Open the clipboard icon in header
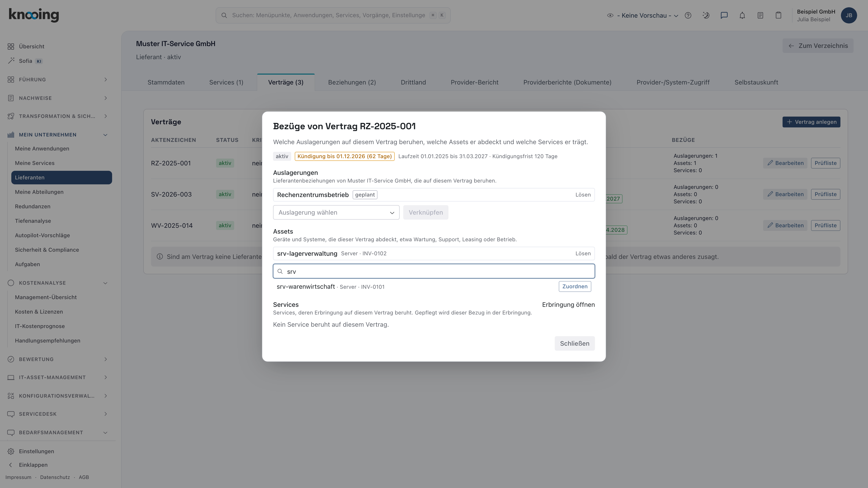The width and height of the screenshot is (868, 488). tap(778, 16)
